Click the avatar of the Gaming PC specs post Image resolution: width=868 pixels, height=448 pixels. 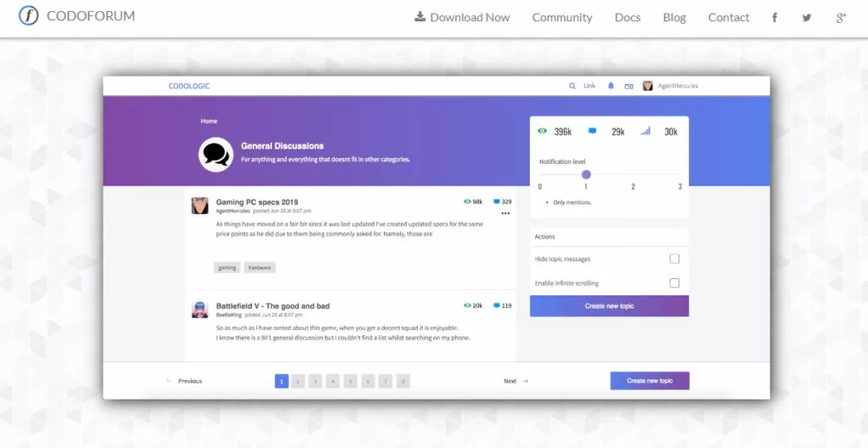200,205
